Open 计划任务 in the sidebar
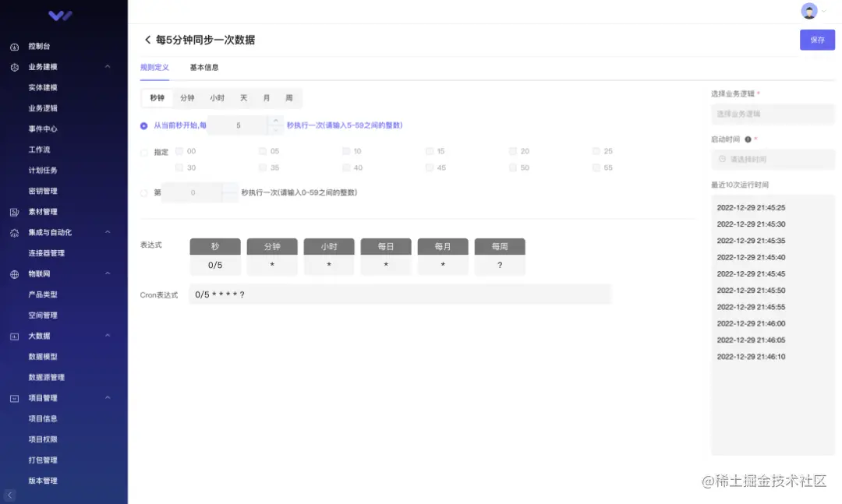The width and height of the screenshot is (842, 504). click(43, 171)
